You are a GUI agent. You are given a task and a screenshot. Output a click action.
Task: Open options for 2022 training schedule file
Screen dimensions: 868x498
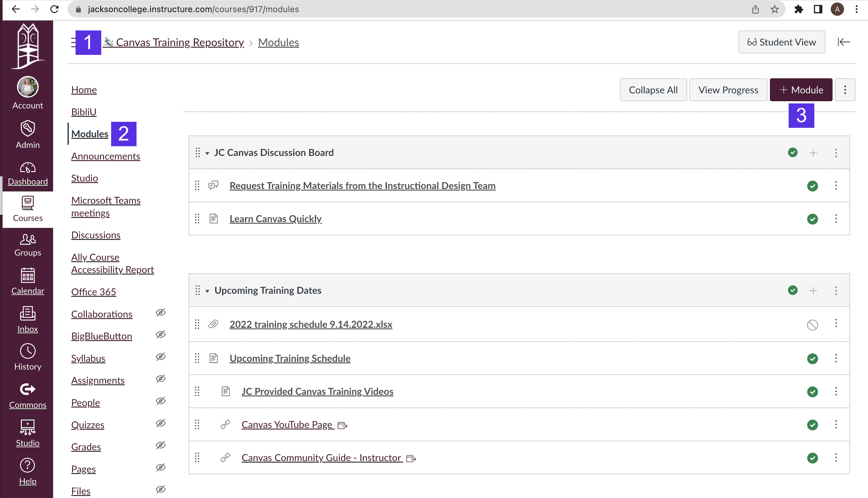(x=836, y=324)
